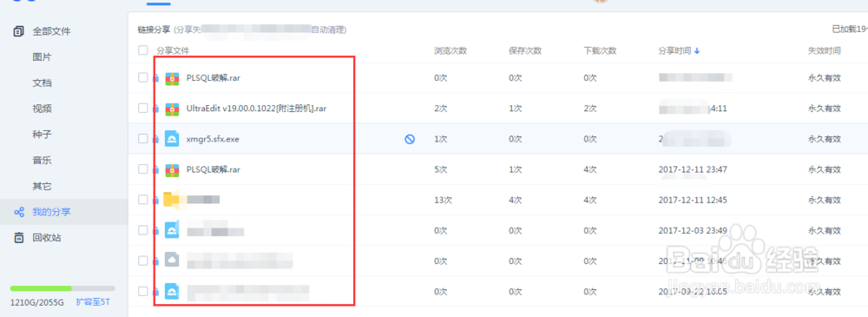Open PLSQL破解.rar name with 0次 views
868x317 pixels.
pyautogui.click(x=214, y=78)
